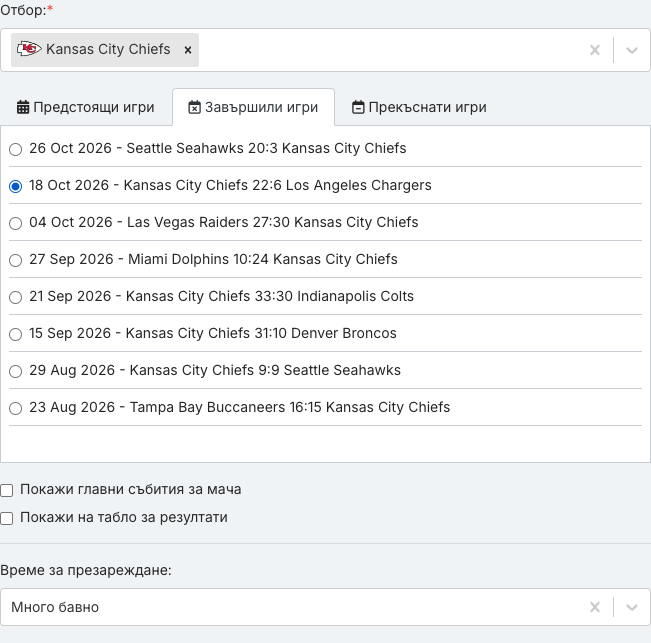Choose the 04 Oct 2026 Raiders game
651x643 pixels.
(15, 223)
